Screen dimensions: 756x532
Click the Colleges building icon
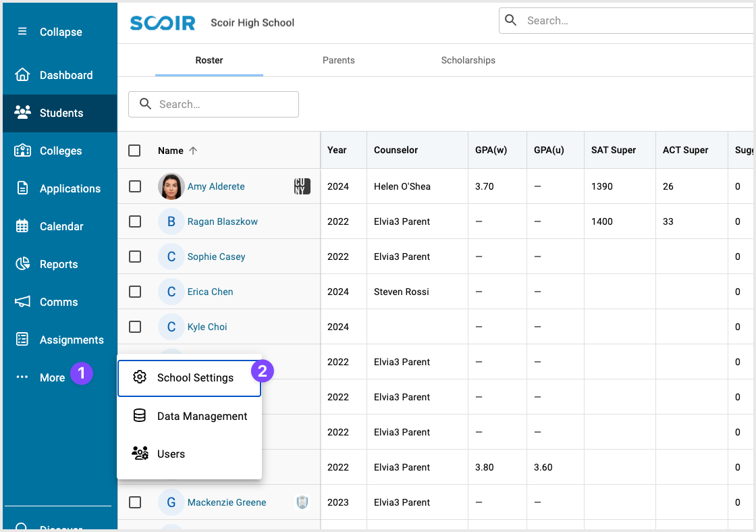pos(22,150)
